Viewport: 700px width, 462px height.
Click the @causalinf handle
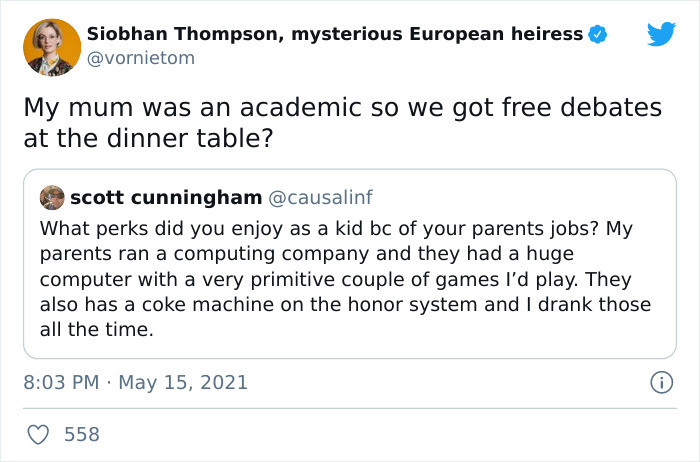click(320, 198)
